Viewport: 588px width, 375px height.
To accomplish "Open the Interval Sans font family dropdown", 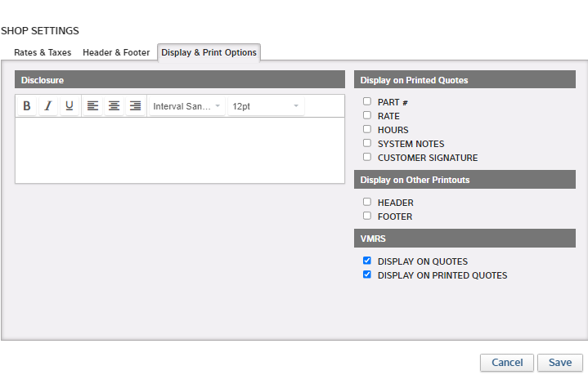I will coord(187,106).
